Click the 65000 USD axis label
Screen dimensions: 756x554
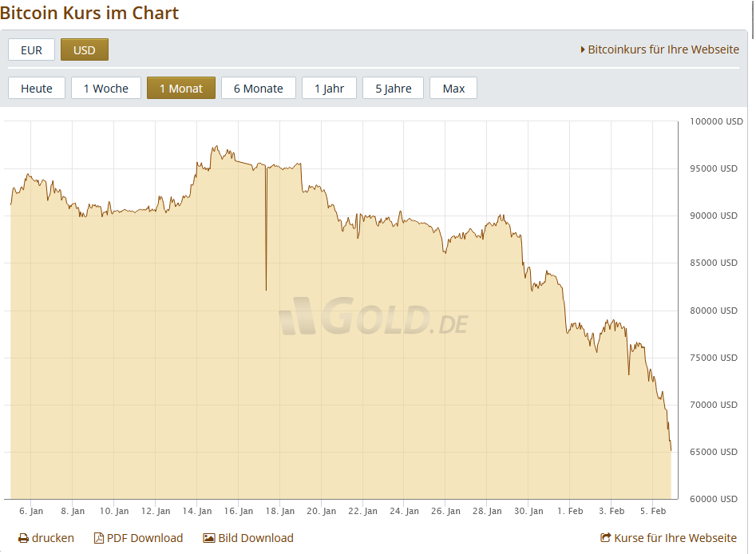coord(714,452)
